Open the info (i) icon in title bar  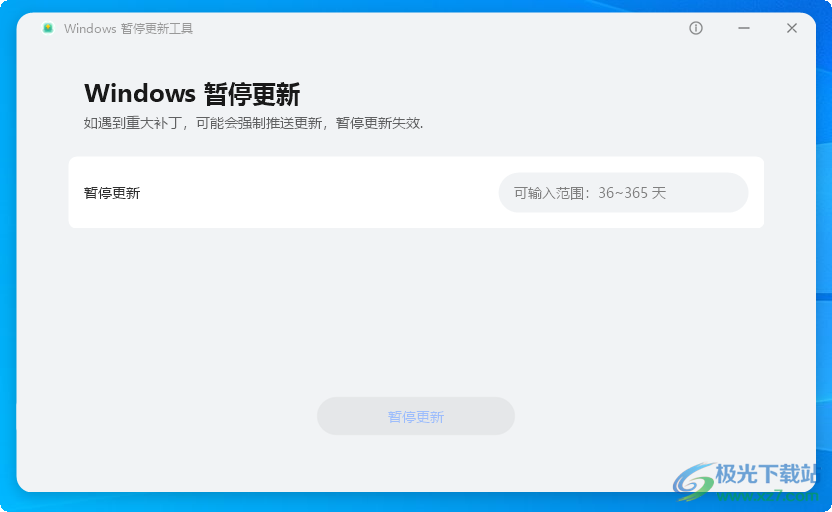(696, 28)
